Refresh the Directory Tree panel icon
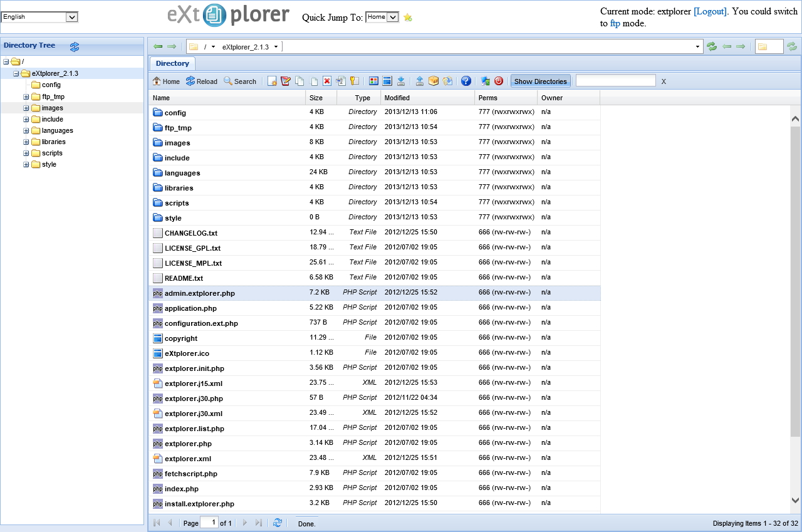 pyautogui.click(x=75, y=46)
